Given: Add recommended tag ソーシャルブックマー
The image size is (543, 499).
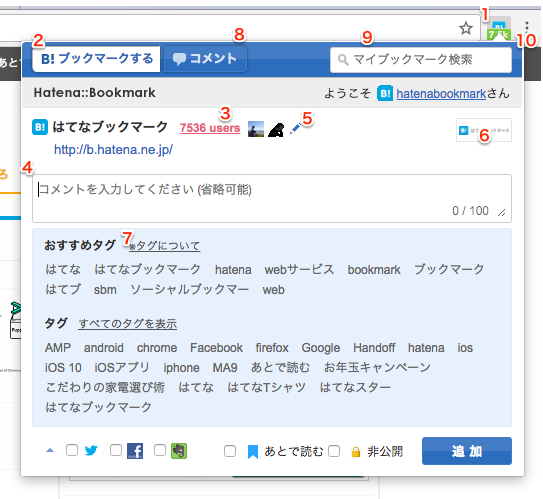Looking at the screenshot, I should pos(189,289).
